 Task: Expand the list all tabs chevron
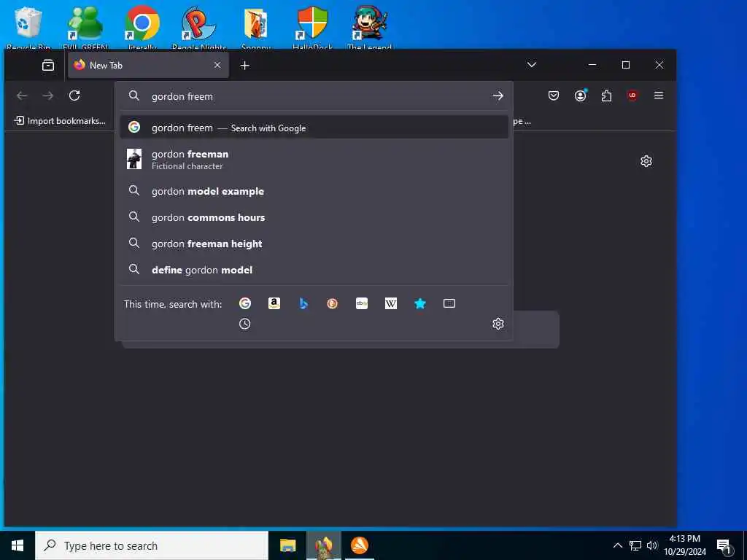pyautogui.click(x=532, y=65)
